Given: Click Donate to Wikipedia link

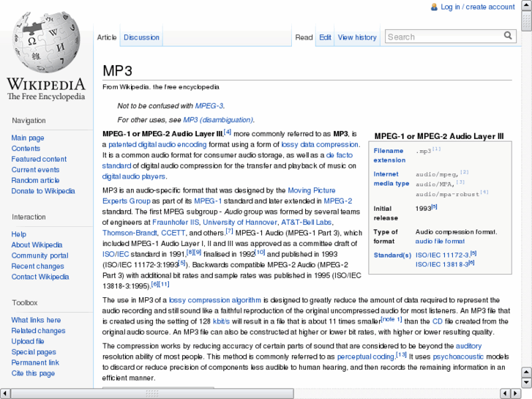Looking at the screenshot, I should [43, 191].
